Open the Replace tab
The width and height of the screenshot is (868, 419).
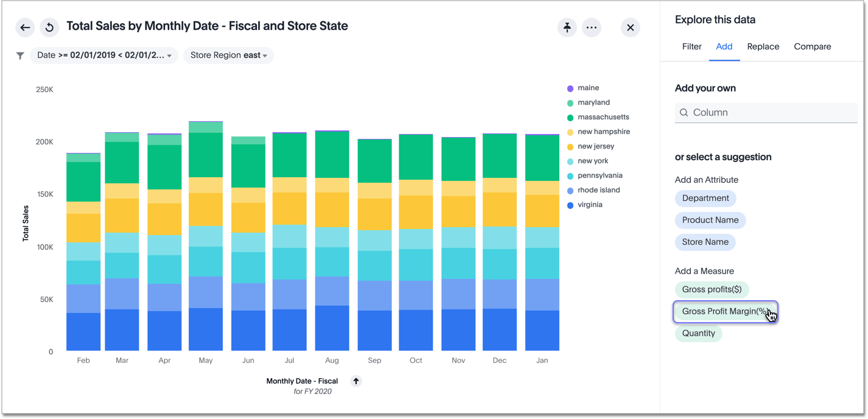click(763, 47)
